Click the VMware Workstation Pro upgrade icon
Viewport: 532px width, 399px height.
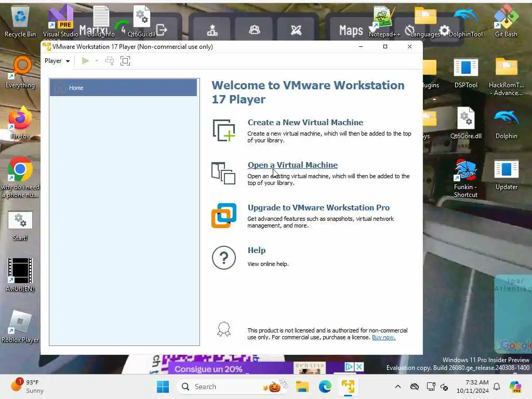point(223,216)
